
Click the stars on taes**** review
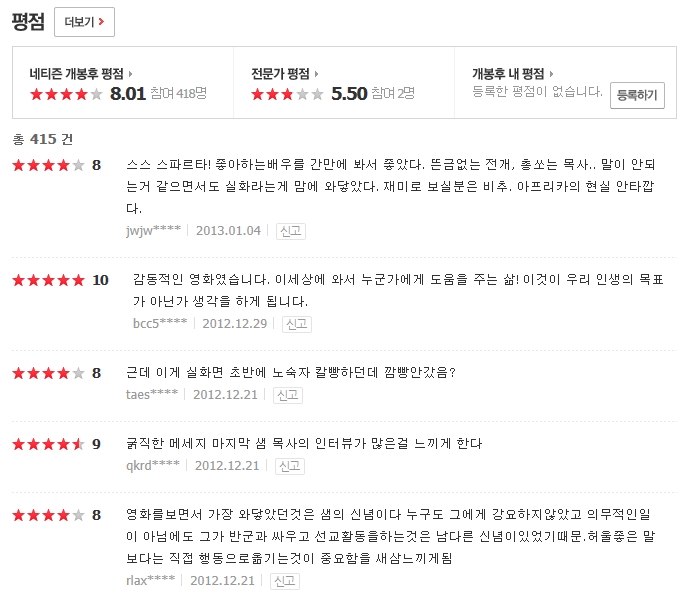(x=48, y=373)
